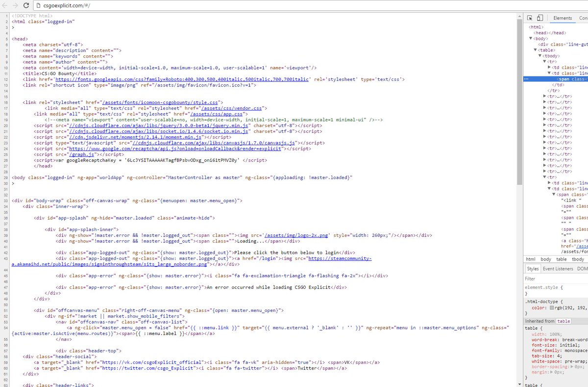Screen dimensions: 588x387
Task: Click the 'An error occurred while loading' line
Action: pyautogui.click(x=202, y=287)
